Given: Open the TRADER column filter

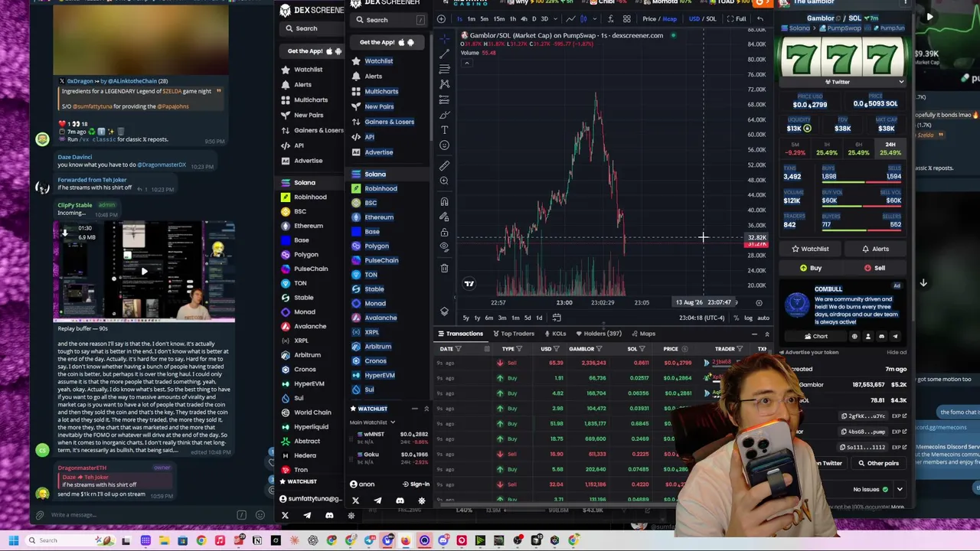Looking at the screenshot, I should 741,349.
